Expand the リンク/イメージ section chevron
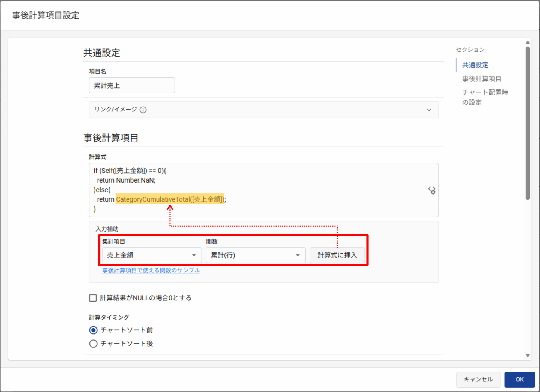The image size is (540, 392). point(429,110)
